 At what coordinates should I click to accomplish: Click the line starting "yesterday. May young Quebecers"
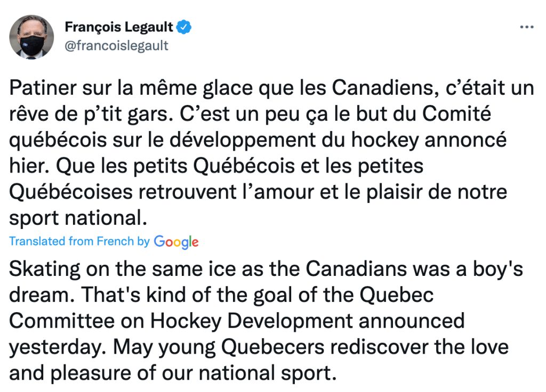[259, 347]
